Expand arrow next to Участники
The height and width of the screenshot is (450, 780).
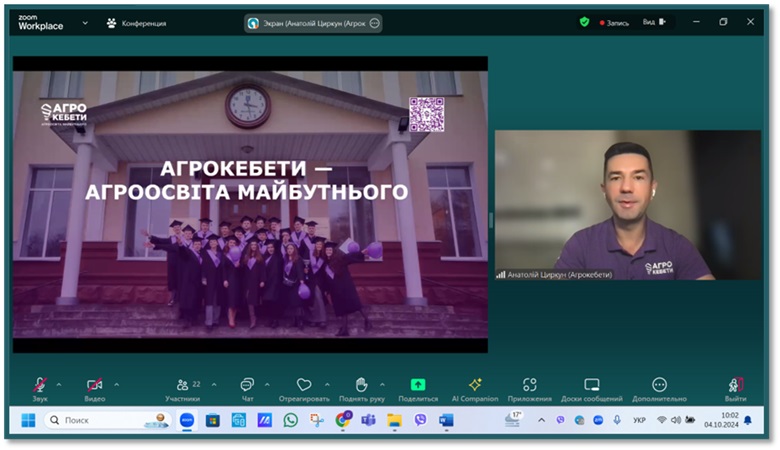(214, 384)
